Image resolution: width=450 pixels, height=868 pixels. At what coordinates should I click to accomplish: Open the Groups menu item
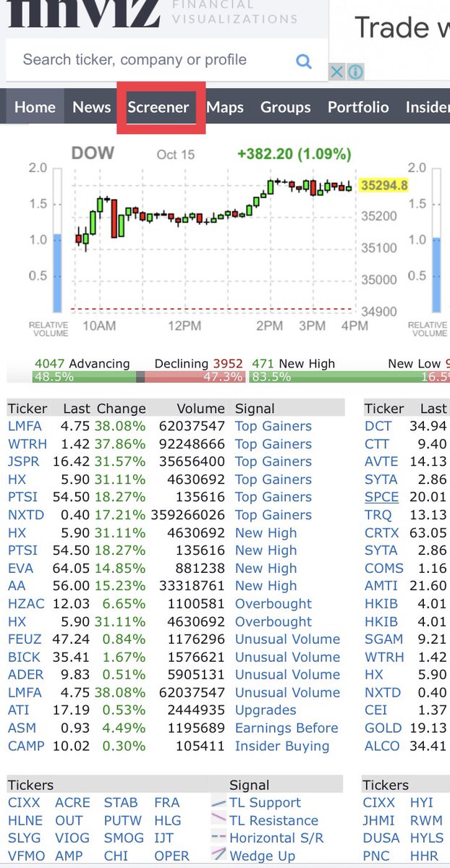[x=285, y=107]
